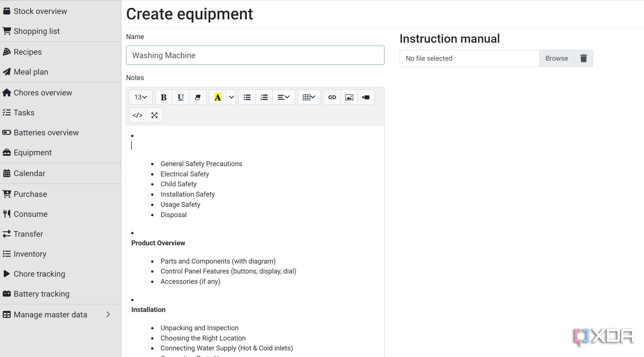Toggle the code view button
This screenshot has width=644, height=357.
(137, 115)
